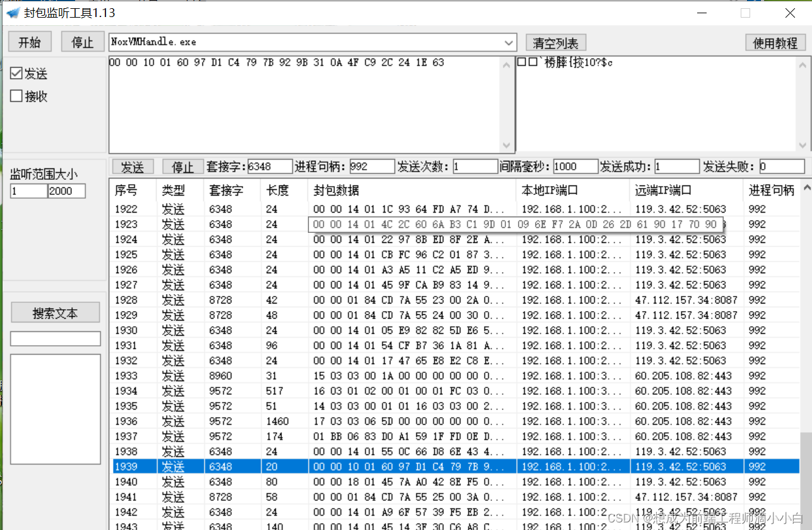Click the lower 停止 button
Image resolution: width=812 pixels, height=530 pixels.
click(182, 167)
